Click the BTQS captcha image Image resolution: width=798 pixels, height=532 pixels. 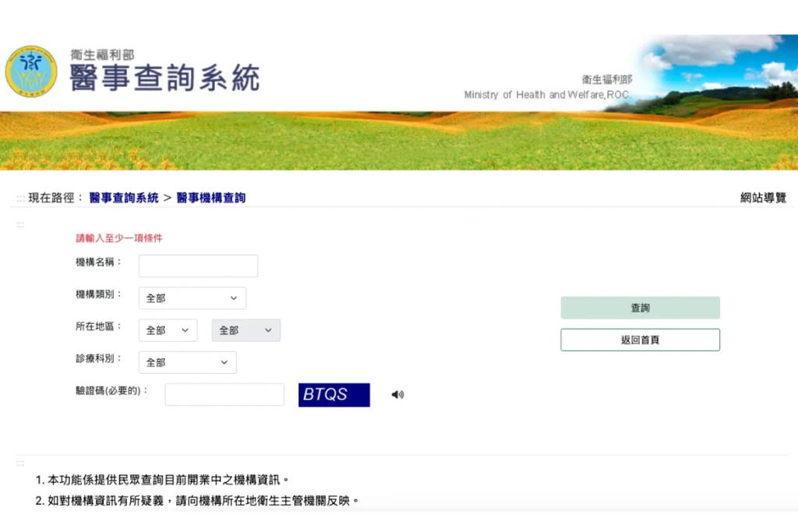coord(334,395)
